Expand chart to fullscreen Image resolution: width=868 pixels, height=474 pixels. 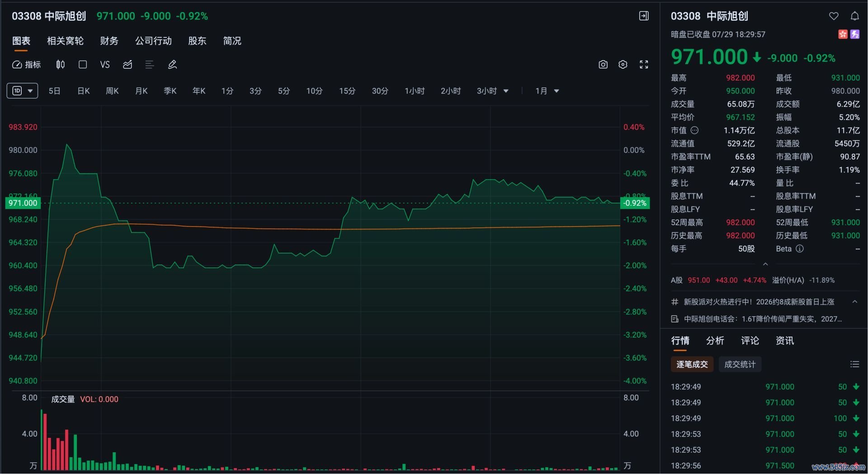644,65
